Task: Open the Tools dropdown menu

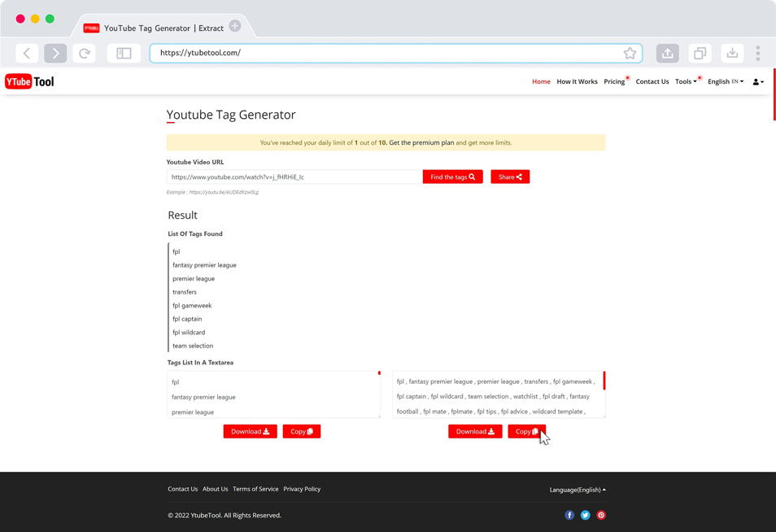Action: point(686,81)
